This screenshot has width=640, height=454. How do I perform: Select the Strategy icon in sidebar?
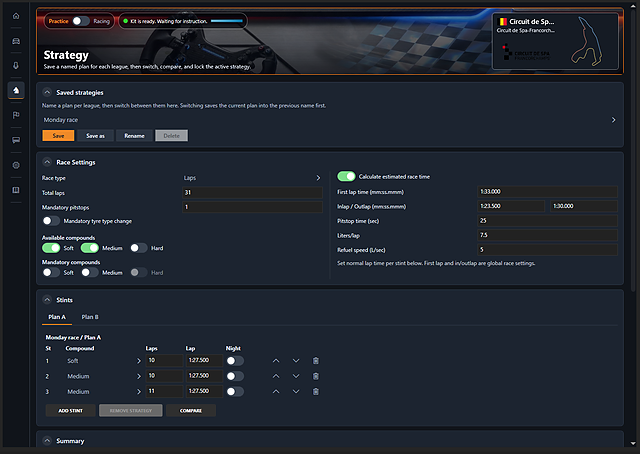[x=16, y=90]
